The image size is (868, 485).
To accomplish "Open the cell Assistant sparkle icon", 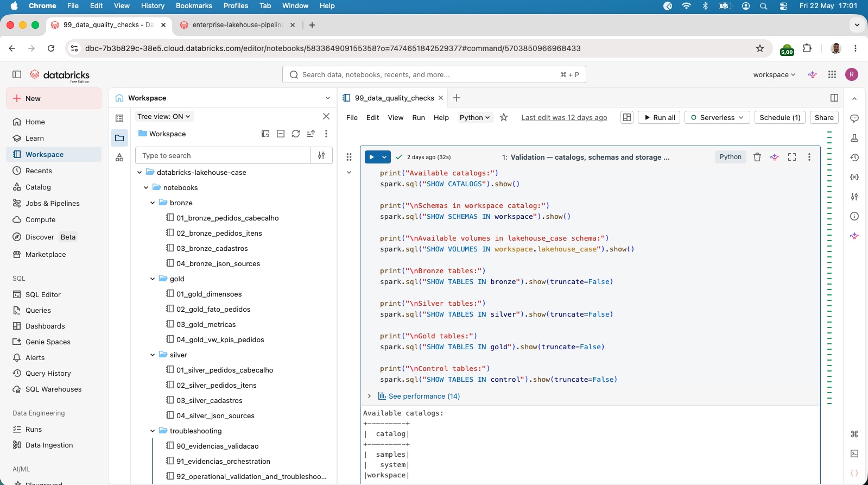I will coord(775,157).
